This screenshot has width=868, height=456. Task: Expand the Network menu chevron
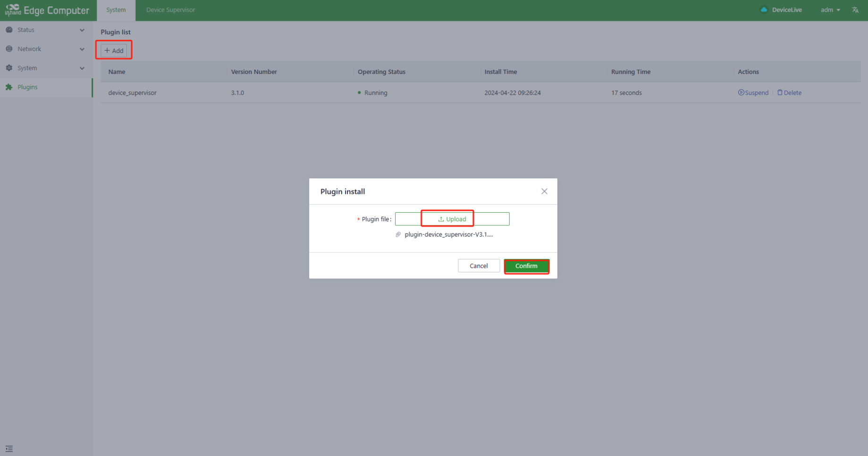click(82, 49)
